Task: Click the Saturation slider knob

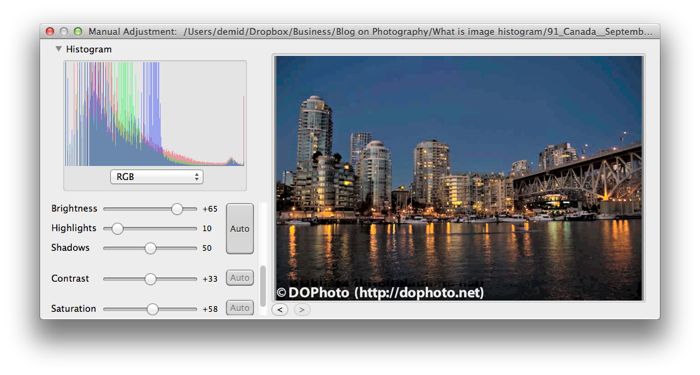Action: [x=152, y=309]
